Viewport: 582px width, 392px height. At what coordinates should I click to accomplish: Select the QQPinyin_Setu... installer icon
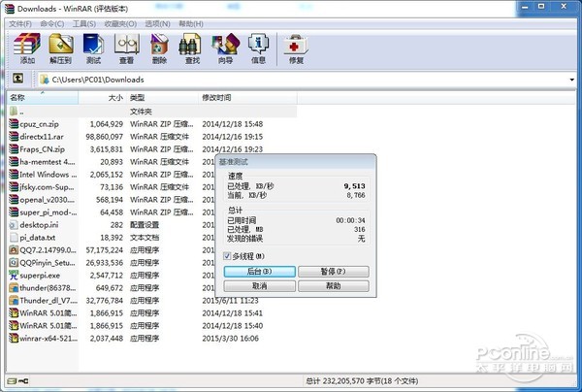[14, 263]
